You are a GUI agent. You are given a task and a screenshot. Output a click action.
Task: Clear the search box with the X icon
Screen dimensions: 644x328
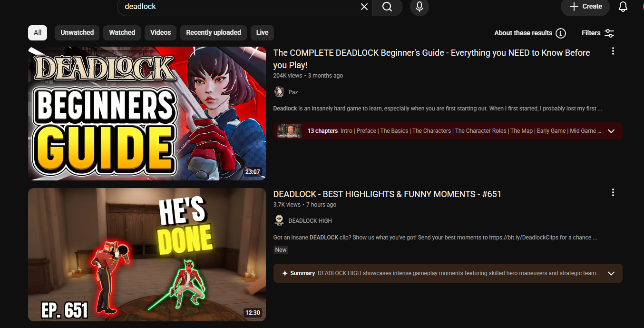pos(364,7)
